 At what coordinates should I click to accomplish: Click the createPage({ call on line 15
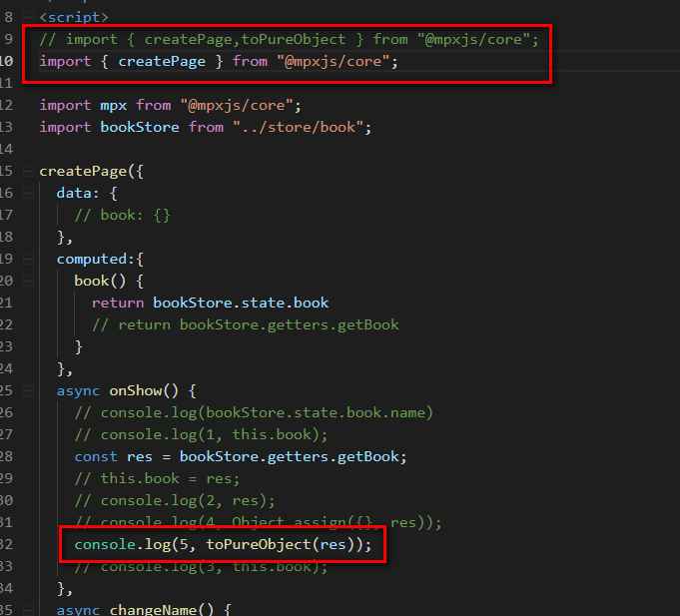[x=92, y=172]
